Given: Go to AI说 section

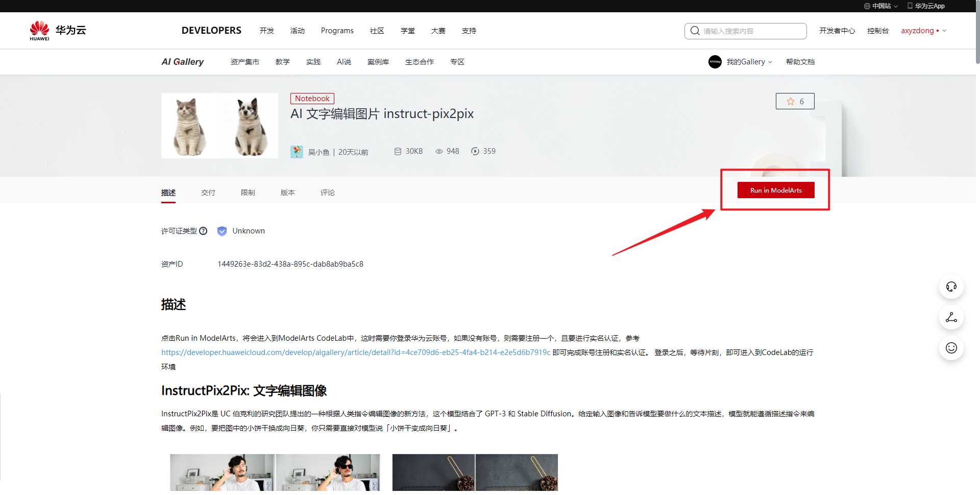Looking at the screenshot, I should pyautogui.click(x=344, y=62).
